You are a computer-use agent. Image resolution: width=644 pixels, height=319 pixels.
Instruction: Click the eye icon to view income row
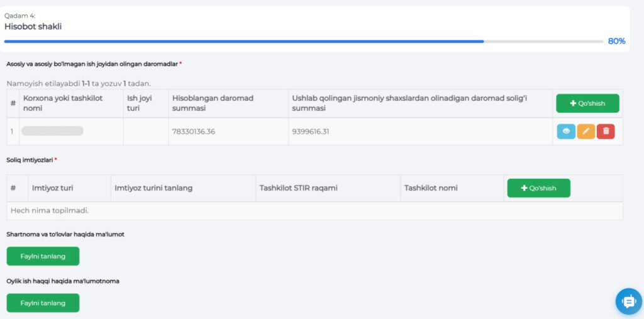566,132
